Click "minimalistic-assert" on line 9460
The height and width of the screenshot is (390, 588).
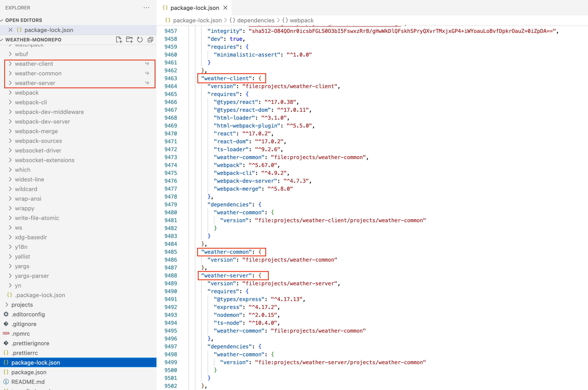coord(247,55)
